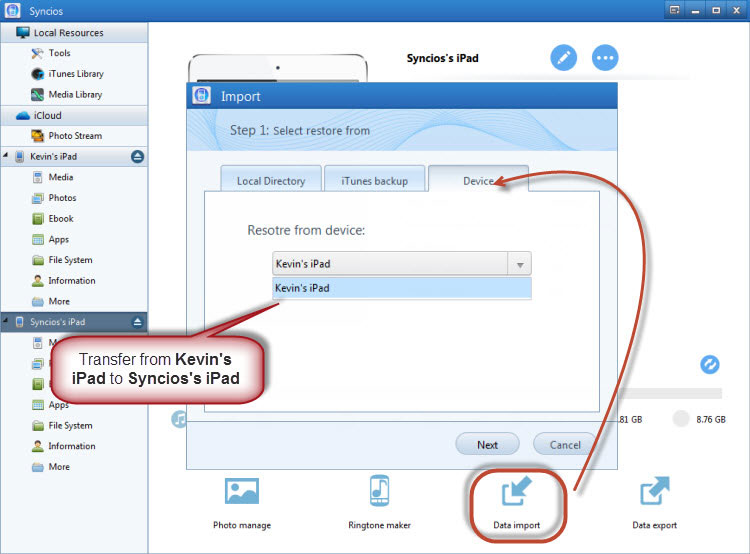750x554 pixels.
Task: Select Kevin's iPad device row
Action: (x=74, y=156)
